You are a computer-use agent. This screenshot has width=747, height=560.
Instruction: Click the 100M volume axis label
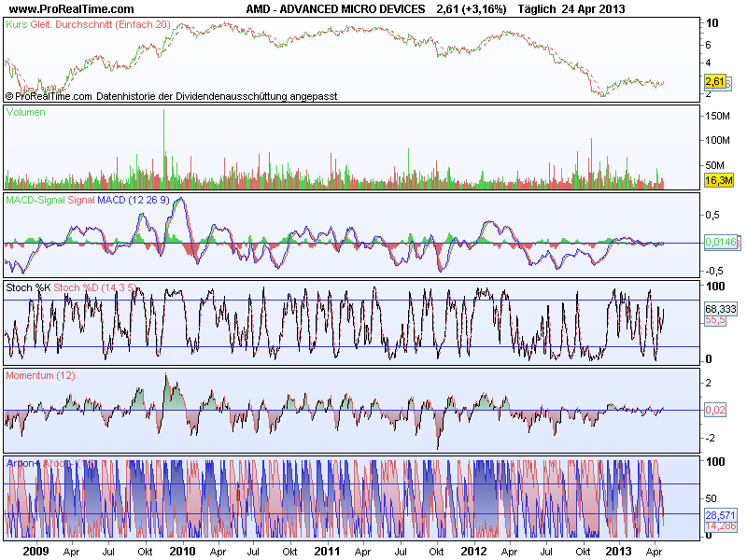(x=717, y=141)
